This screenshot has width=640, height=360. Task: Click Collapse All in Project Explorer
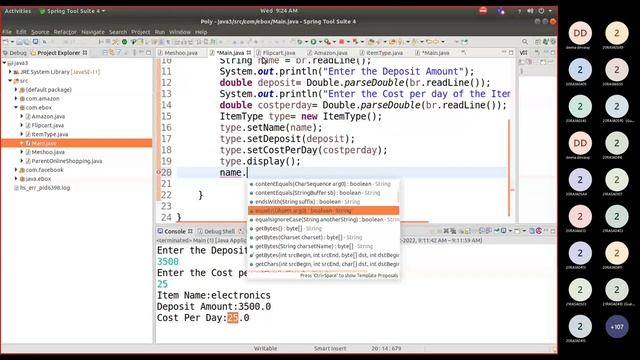click(x=105, y=53)
